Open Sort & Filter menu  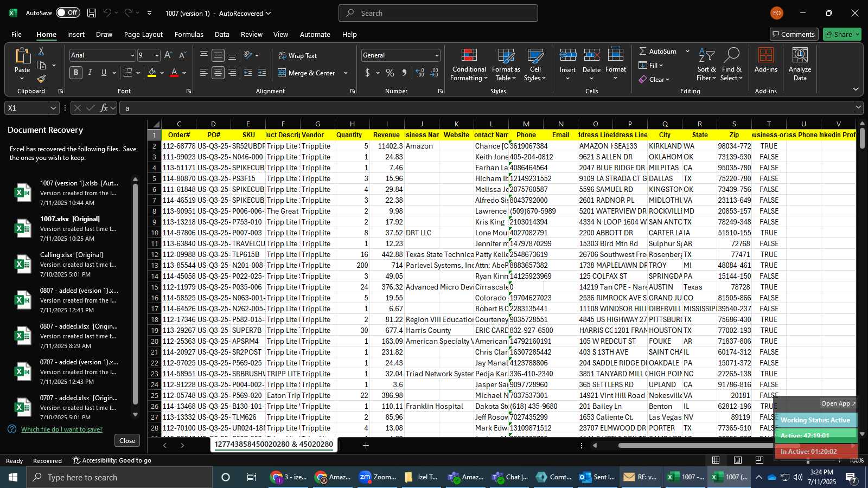click(x=706, y=65)
